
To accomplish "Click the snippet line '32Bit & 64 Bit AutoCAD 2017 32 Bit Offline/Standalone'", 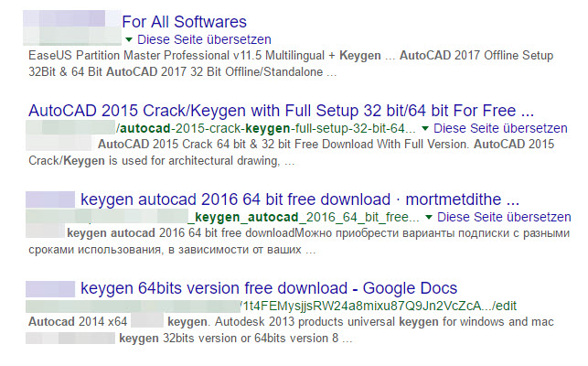I will coord(176,71).
